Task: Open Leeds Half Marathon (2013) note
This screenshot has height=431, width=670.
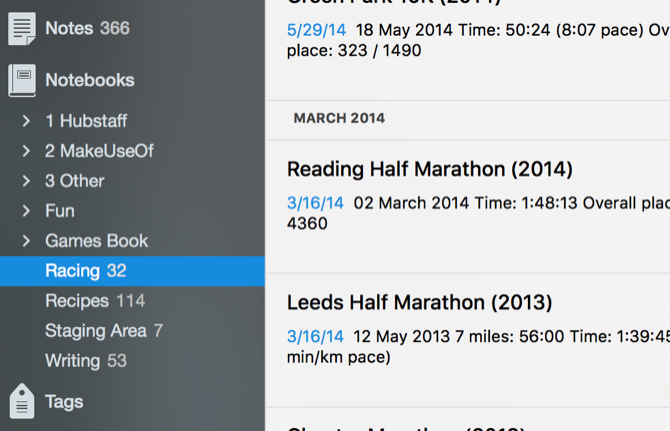Action: [419, 302]
